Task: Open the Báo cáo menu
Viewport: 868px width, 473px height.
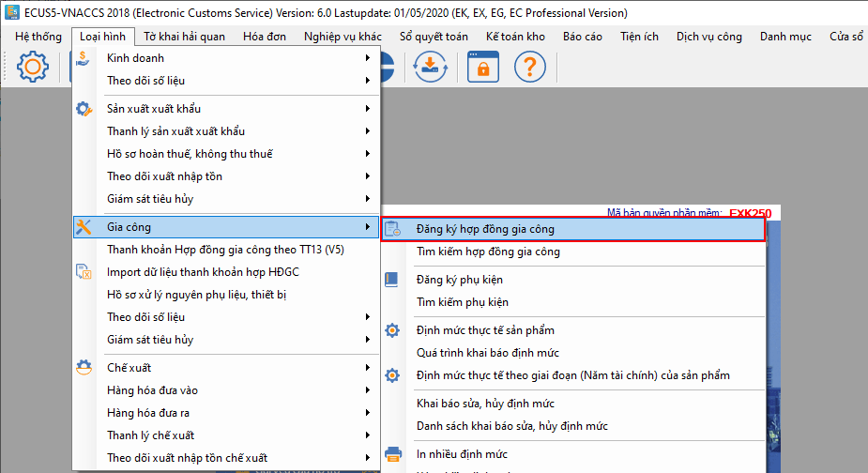Action: pyautogui.click(x=583, y=37)
